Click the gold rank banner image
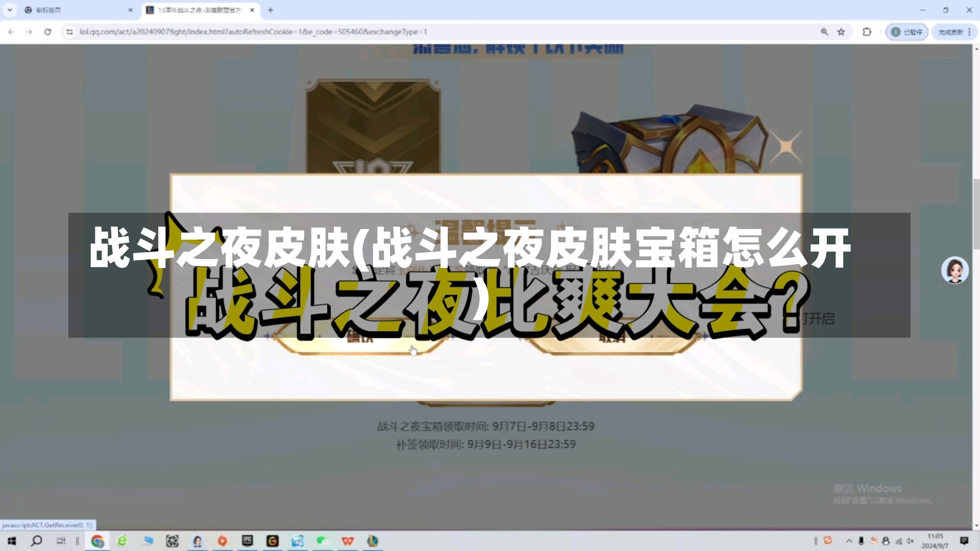 373,127
